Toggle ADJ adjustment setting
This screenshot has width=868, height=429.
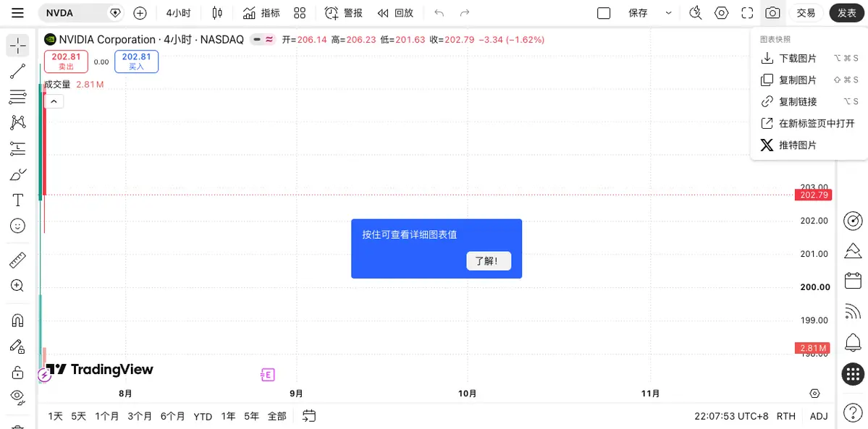click(819, 416)
